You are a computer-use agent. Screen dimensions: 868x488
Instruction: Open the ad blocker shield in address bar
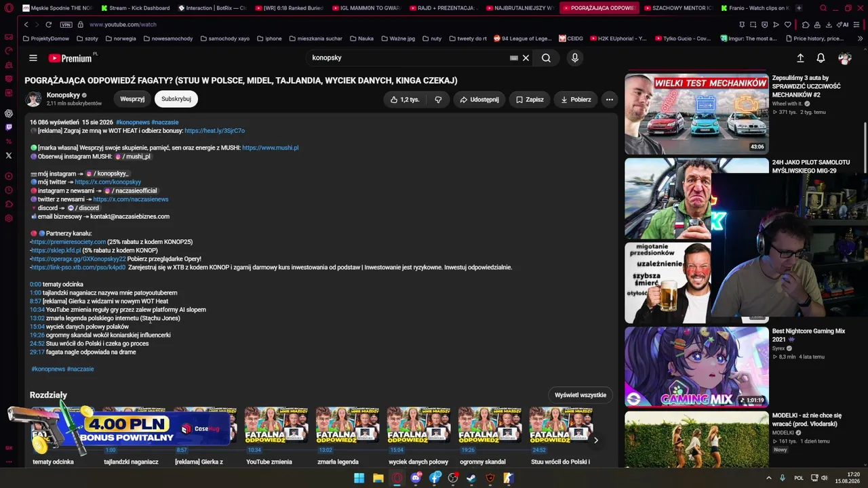tap(765, 24)
